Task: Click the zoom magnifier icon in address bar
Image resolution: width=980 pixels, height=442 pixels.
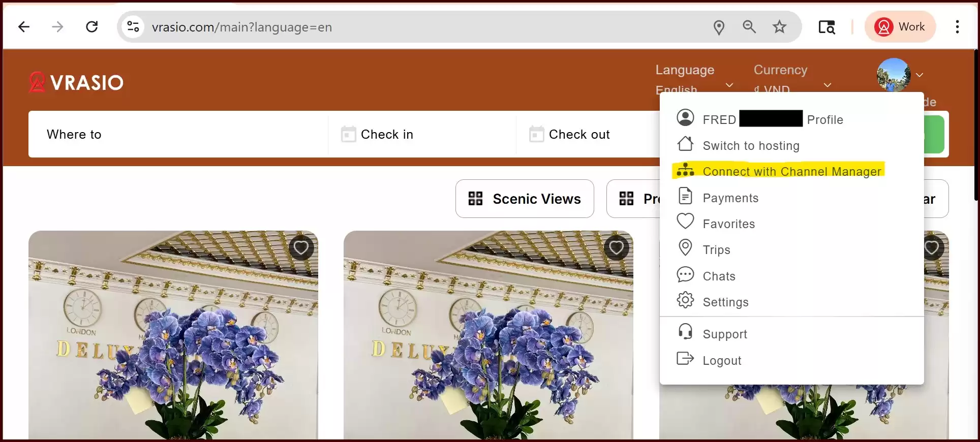Action: coord(749,26)
